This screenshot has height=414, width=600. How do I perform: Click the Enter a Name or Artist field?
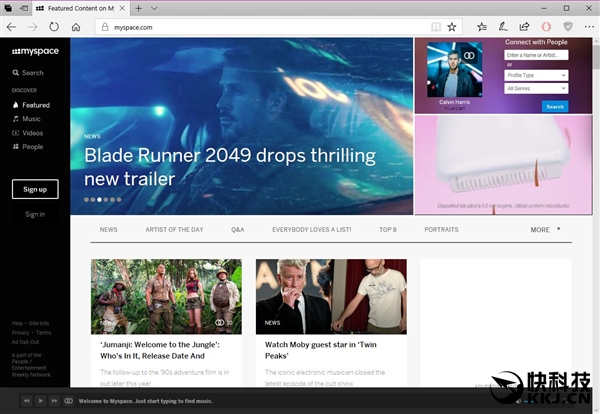(x=536, y=55)
